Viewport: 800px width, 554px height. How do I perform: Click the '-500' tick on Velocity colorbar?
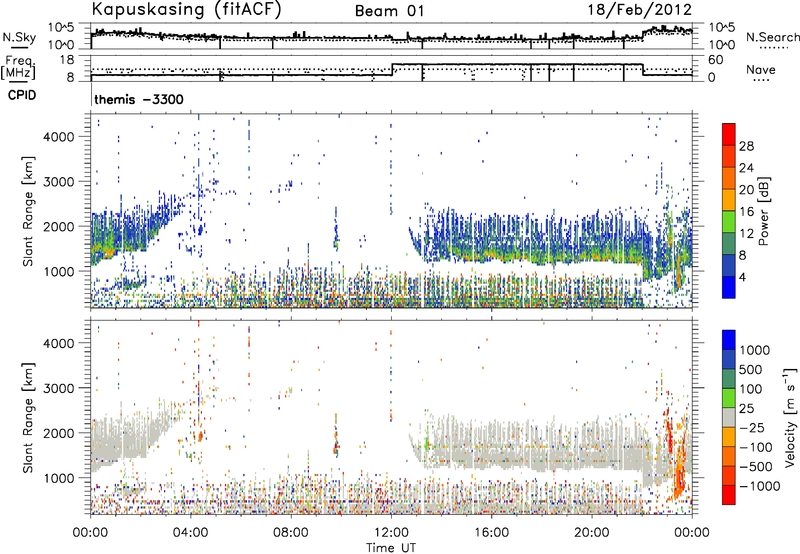(x=756, y=467)
